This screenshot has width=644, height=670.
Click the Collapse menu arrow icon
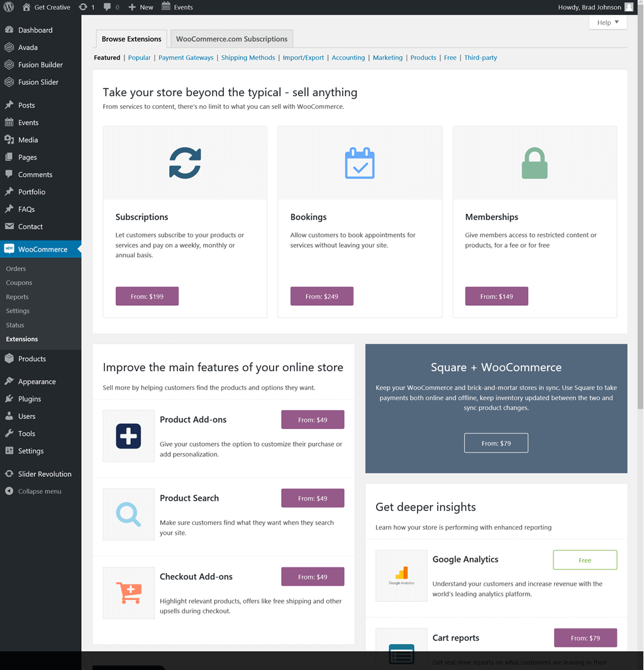click(x=9, y=491)
